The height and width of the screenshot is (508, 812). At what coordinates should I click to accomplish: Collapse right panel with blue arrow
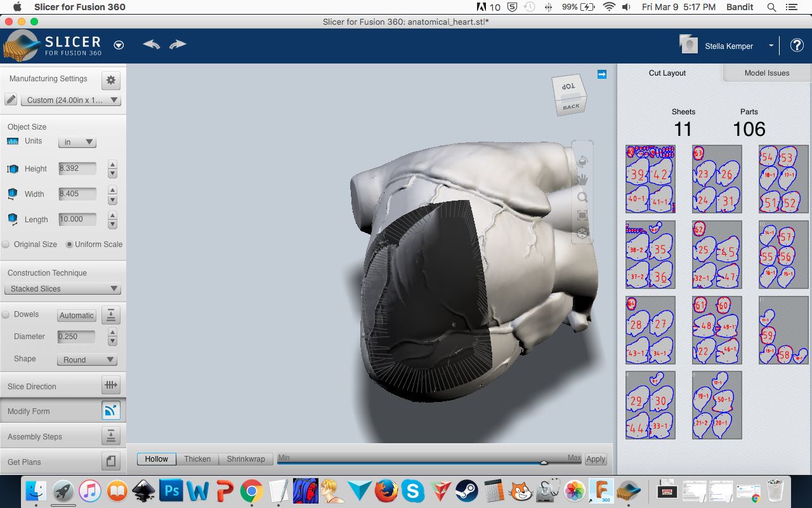coord(602,74)
